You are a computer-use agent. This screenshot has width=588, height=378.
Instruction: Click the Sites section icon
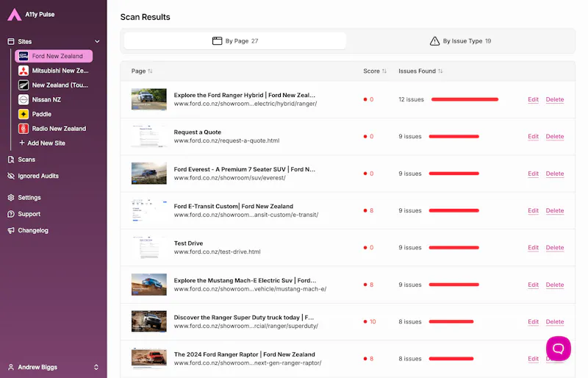pos(11,41)
